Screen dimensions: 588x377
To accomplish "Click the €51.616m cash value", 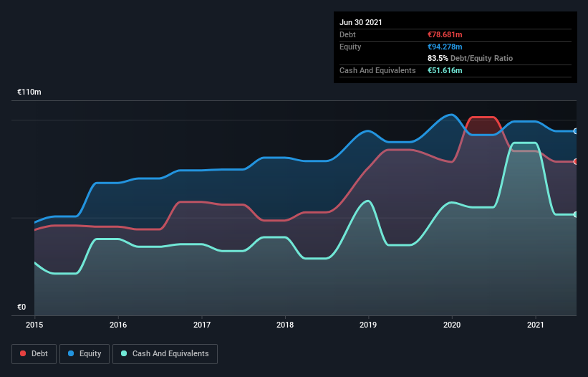I will (445, 70).
